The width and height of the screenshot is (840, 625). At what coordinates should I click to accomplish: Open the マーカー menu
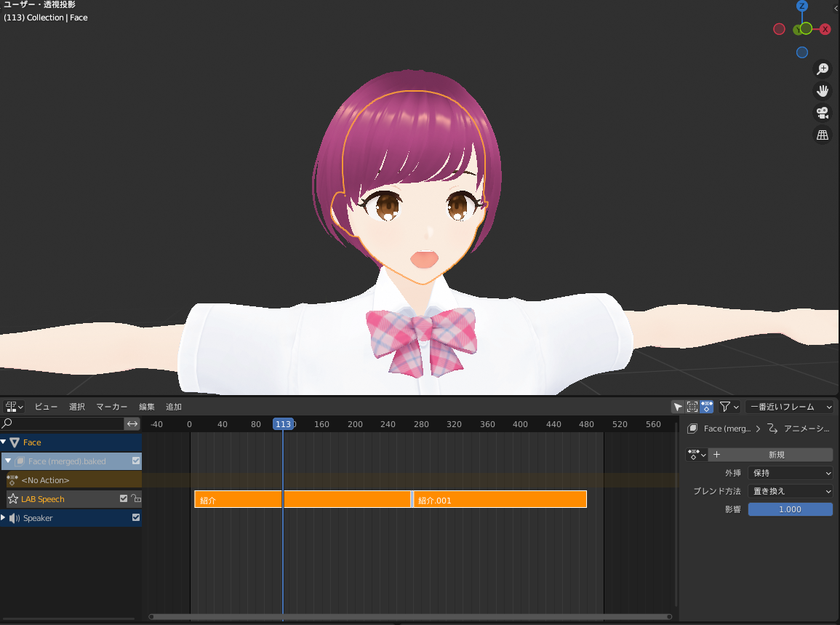[111, 407]
